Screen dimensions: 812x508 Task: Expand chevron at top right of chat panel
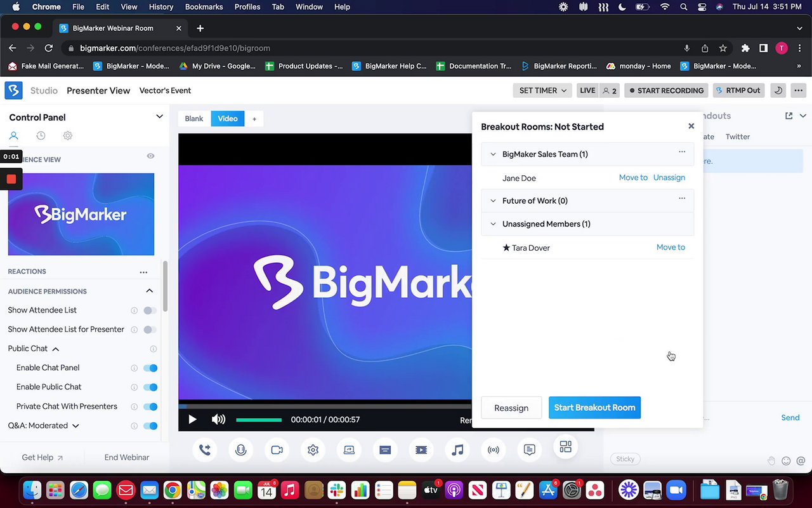tap(802, 116)
